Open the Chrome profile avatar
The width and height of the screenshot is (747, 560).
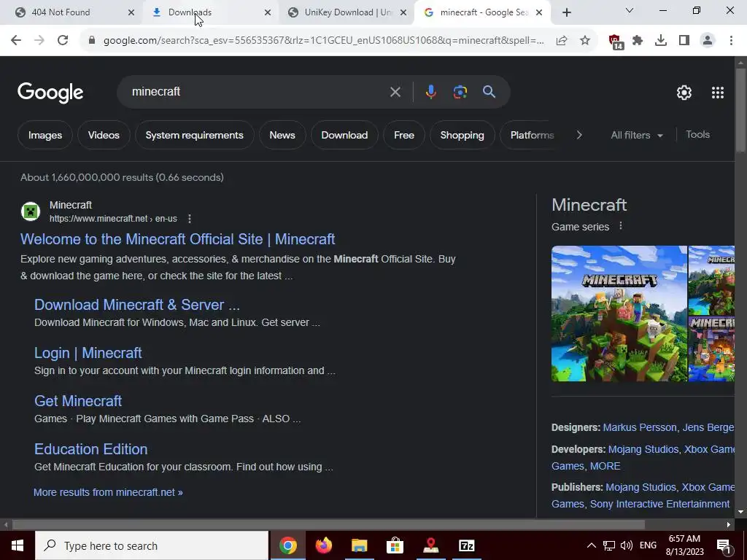click(x=708, y=41)
